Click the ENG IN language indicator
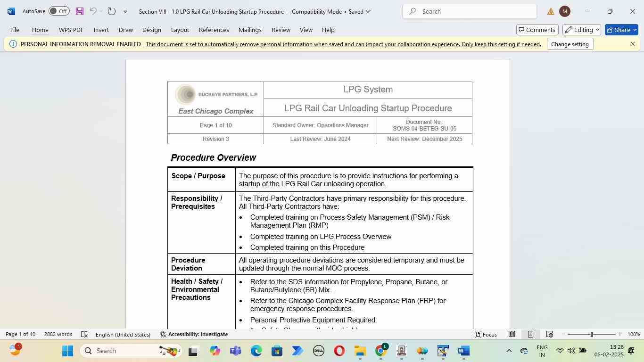644x362 pixels. click(542, 351)
